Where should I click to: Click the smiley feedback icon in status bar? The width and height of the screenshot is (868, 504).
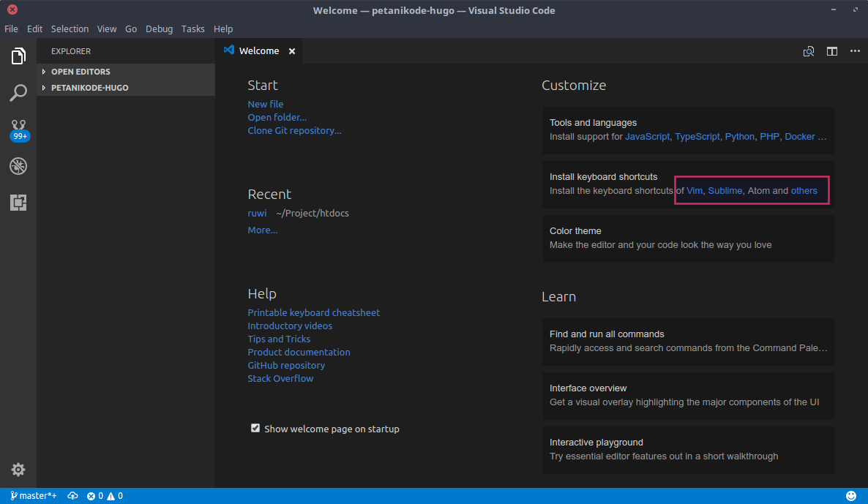tap(851, 496)
